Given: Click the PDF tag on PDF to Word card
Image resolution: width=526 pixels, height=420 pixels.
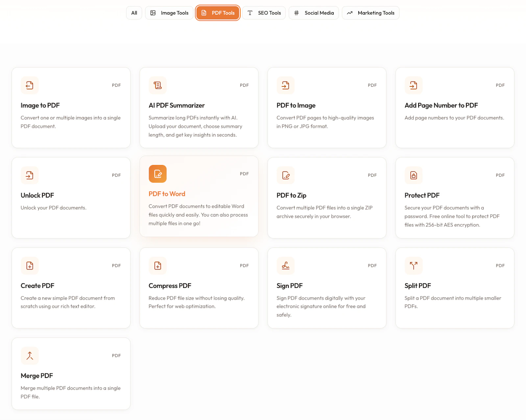Looking at the screenshot, I should 244,174.
